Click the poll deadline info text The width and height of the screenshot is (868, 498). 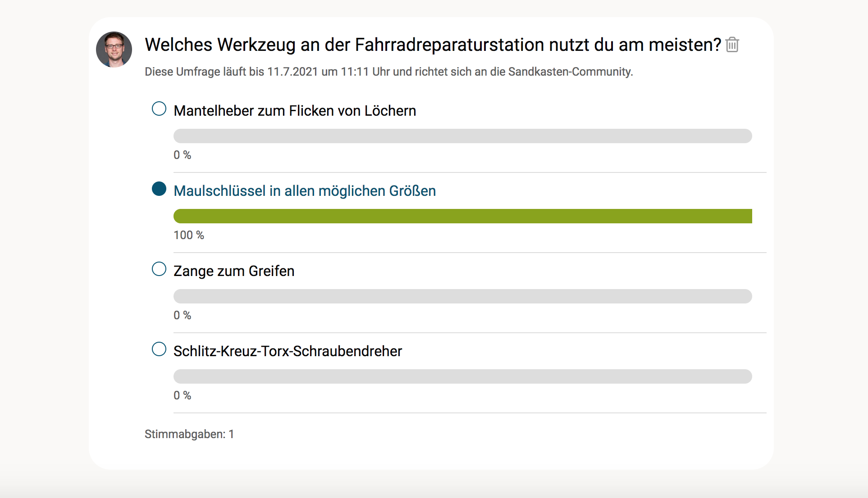pyautogui.click(x=388, y=72)
